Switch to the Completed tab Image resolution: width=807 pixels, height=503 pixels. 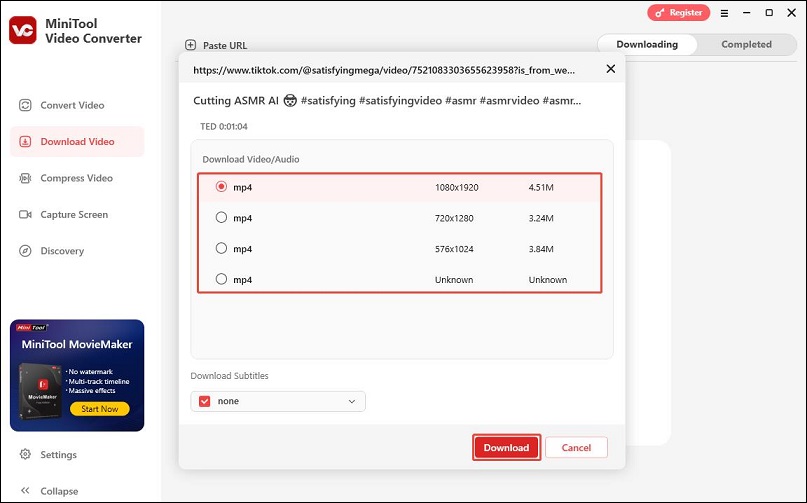coord(746,44)
